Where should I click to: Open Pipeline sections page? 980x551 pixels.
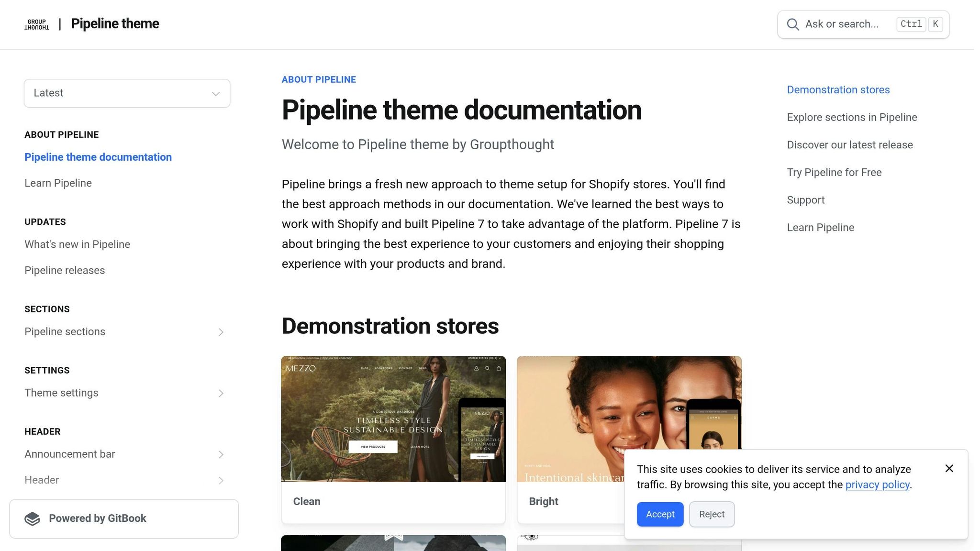[x=65, y=331]
